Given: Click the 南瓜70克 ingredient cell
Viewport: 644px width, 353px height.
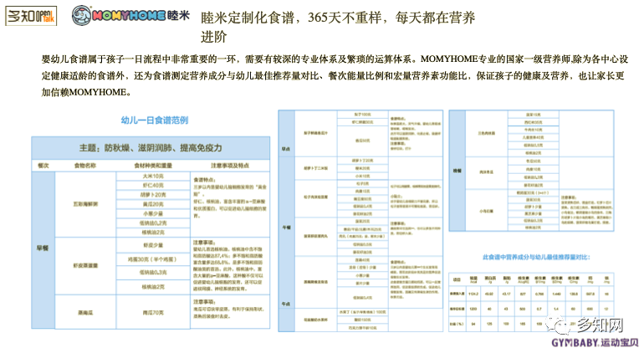Looking at the screenshot, I should click(x=153, y=313).
